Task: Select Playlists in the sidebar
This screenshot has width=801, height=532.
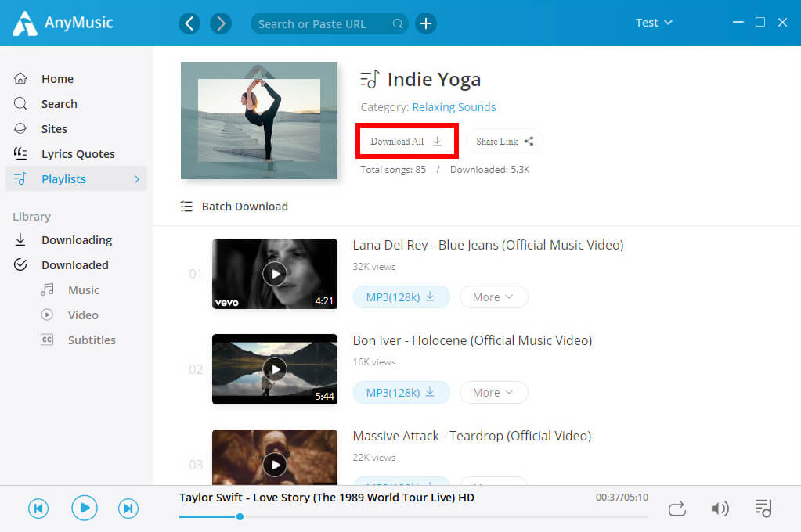Action: [76, 178]
